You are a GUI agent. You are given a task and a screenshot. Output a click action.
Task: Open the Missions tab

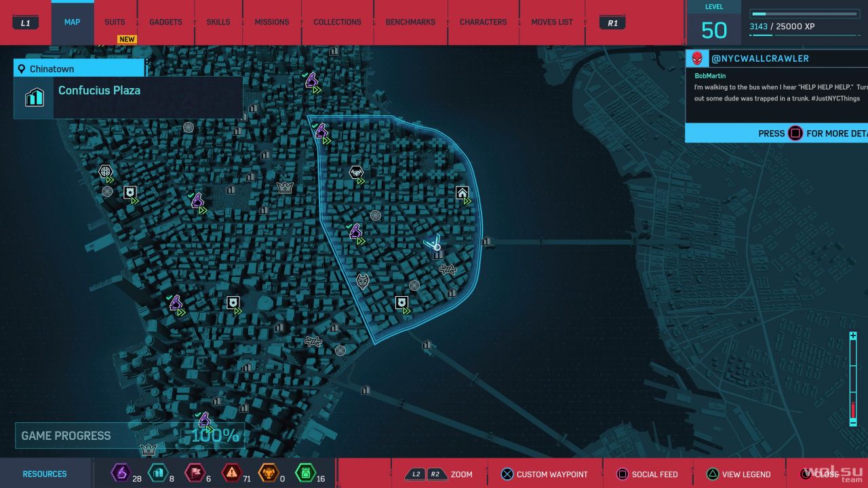[x=271, y=22]
